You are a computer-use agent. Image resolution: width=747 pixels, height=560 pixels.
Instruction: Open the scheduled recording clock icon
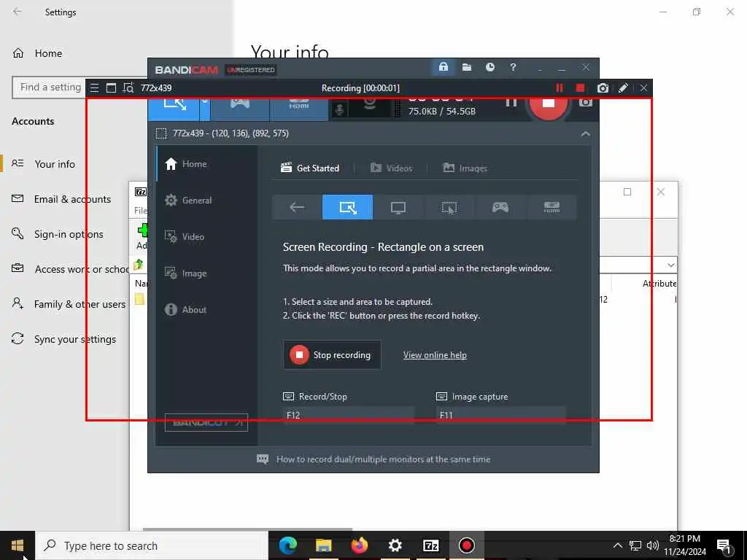[x=489, y=67]
